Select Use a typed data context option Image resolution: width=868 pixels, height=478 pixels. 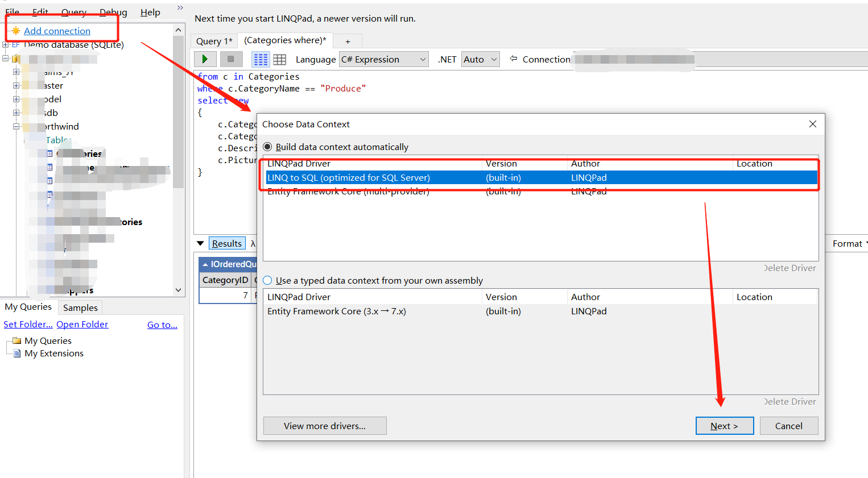[267, 280]
